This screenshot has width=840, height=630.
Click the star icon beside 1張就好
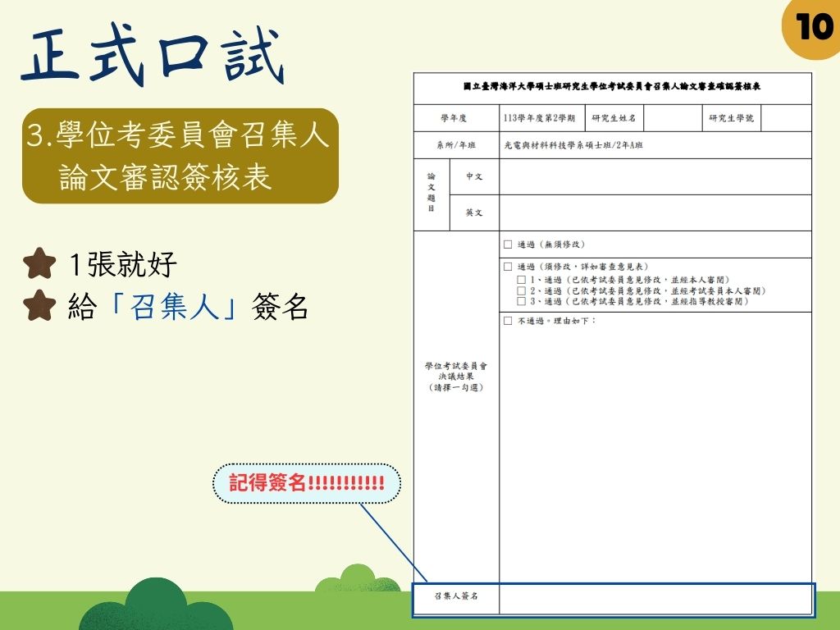(39, 265)
